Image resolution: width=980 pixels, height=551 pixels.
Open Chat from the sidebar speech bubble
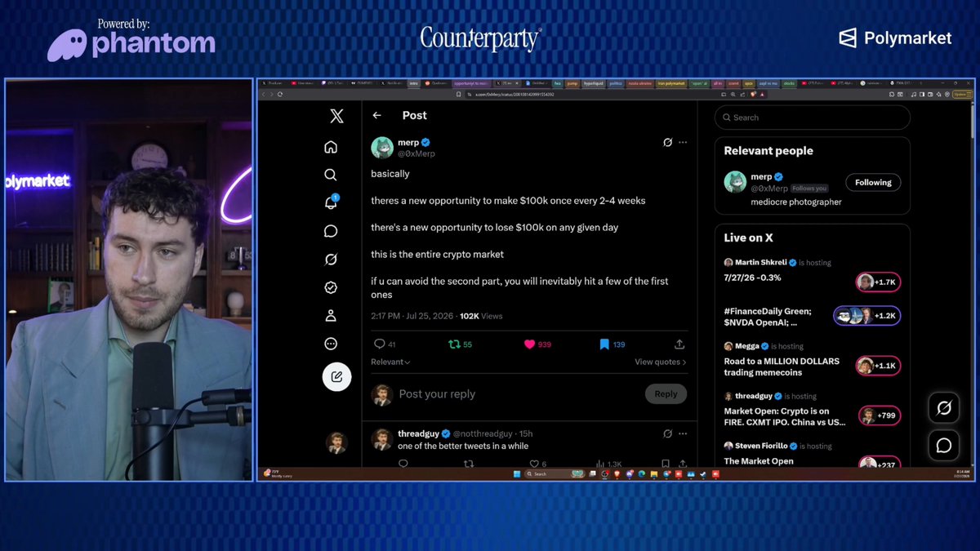click(331, 231)
